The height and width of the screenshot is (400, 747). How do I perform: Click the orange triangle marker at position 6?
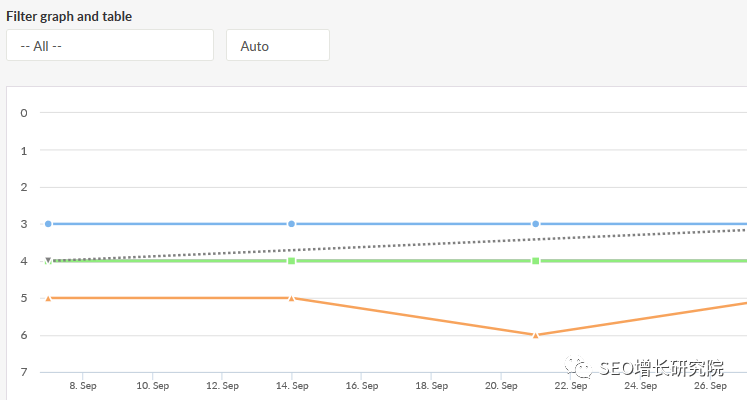536,335
